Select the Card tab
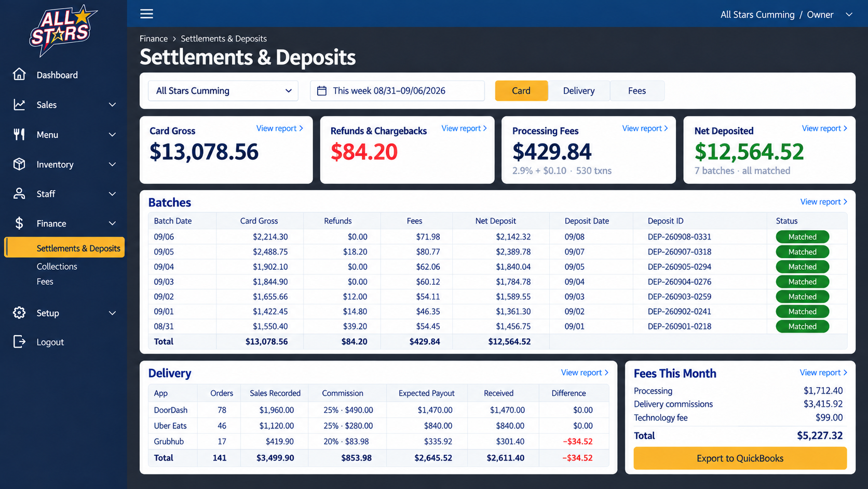This screenshot has width=868, height=489. [x=521, y=90]
